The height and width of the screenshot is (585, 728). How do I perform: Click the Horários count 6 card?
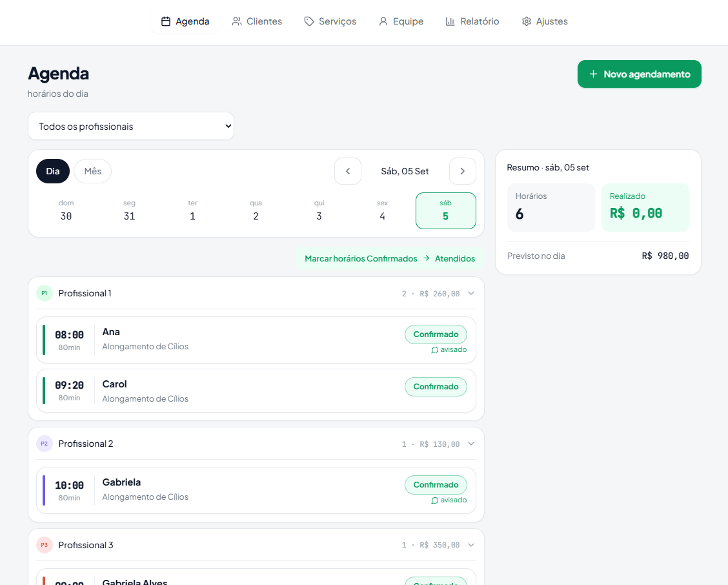[551, 207]
